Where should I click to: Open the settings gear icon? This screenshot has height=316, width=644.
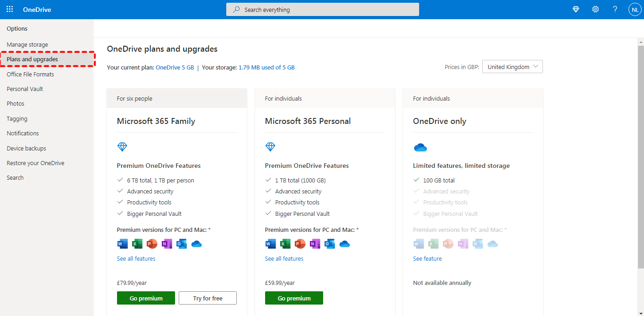pyautogui.click(x=596, y=10)
